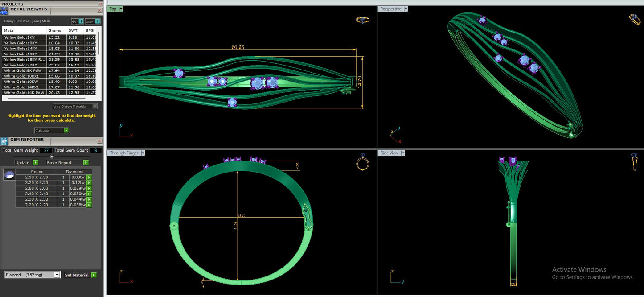The image size is (644, 297).
Task: Click the Total Gem Weight value field
Action: click(46, 151)
